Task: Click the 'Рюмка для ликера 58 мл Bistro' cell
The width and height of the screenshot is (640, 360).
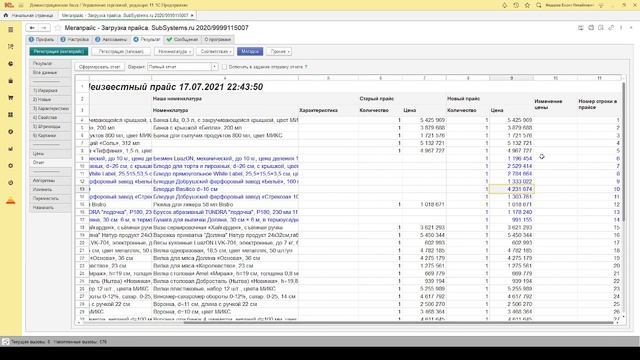Action: (x=225, y=204)
